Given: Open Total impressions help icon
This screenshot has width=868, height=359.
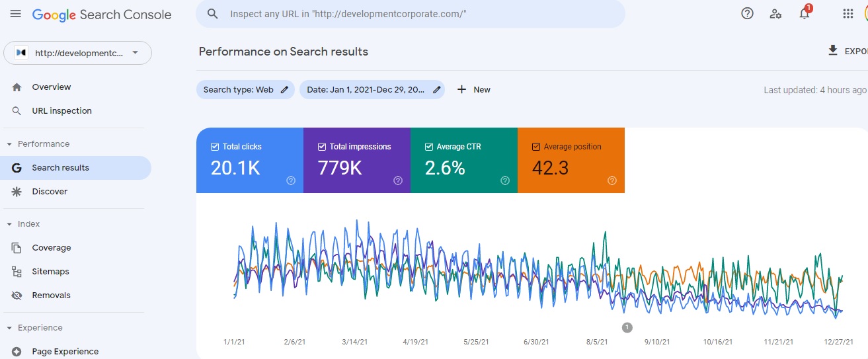Looking at the screenshot, I should point(398,180).
